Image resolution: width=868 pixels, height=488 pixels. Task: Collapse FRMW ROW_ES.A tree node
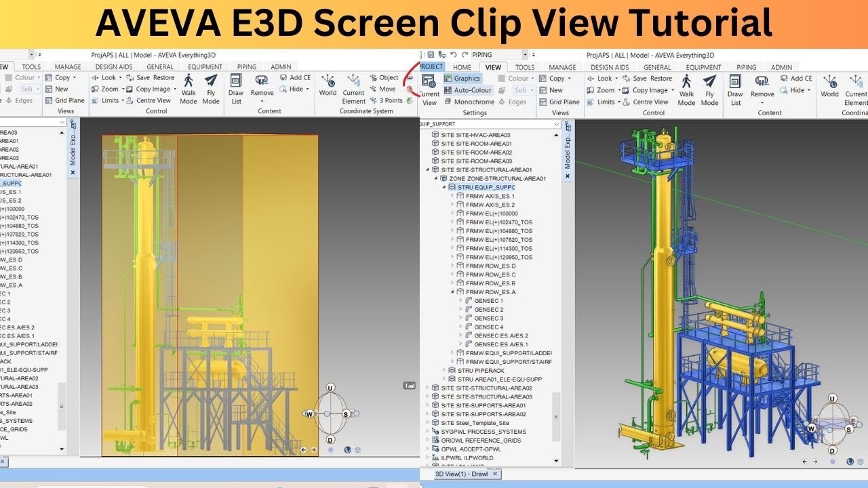click(x=452, y=292)
